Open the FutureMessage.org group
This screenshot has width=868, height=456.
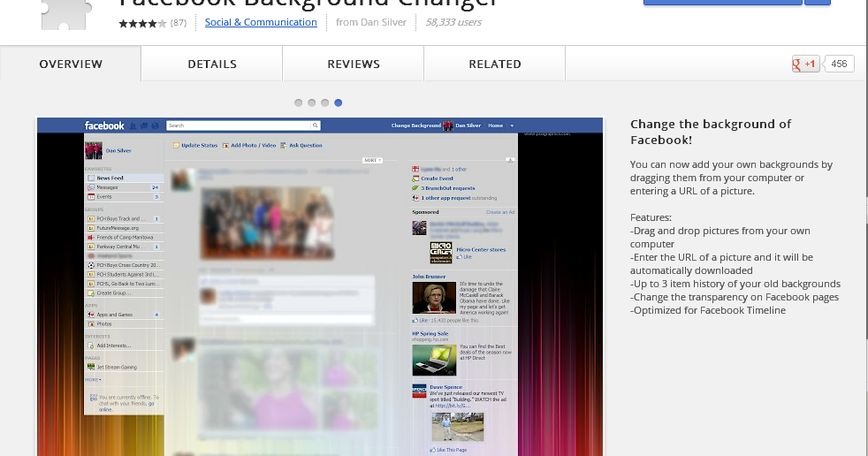[124, 228]
